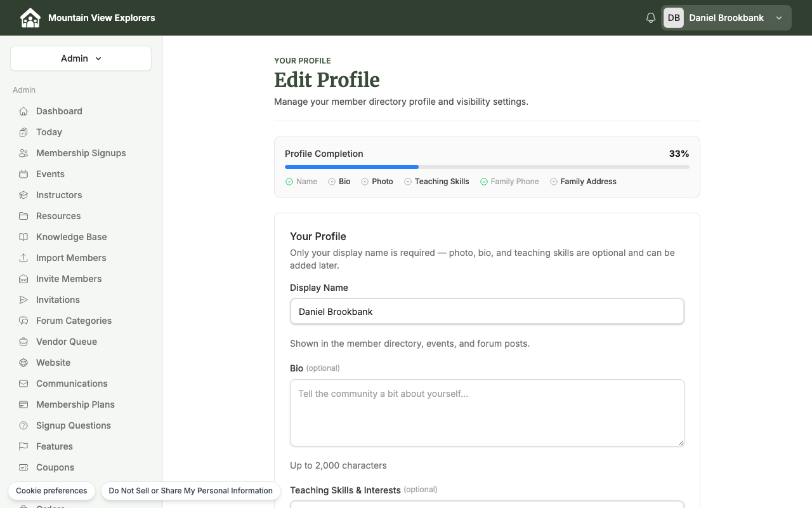Click the Communications mail icon
The image size is (812, 508).
[23, 384]
